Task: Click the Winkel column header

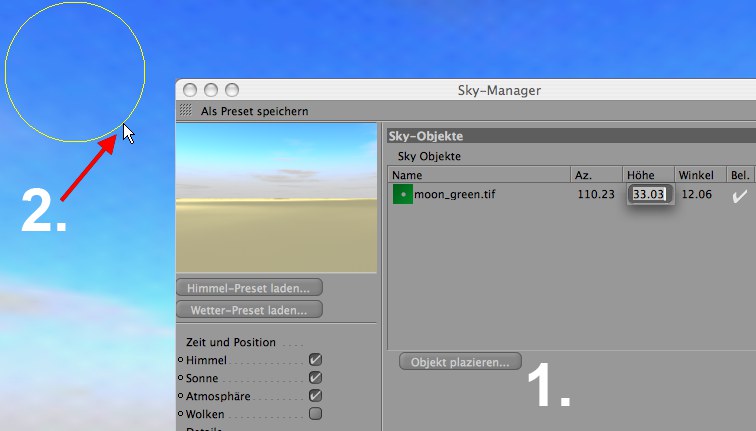Action: coord(700,175)
